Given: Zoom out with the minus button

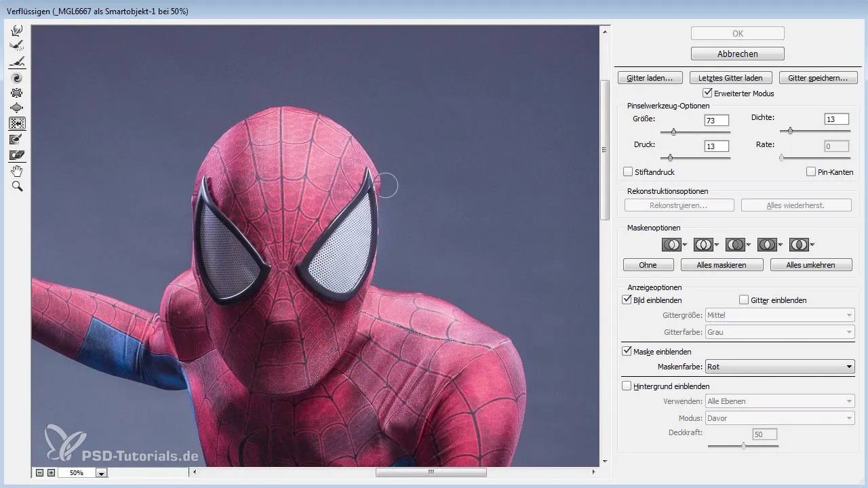Looking at the screenshot, I should (40, 472).
